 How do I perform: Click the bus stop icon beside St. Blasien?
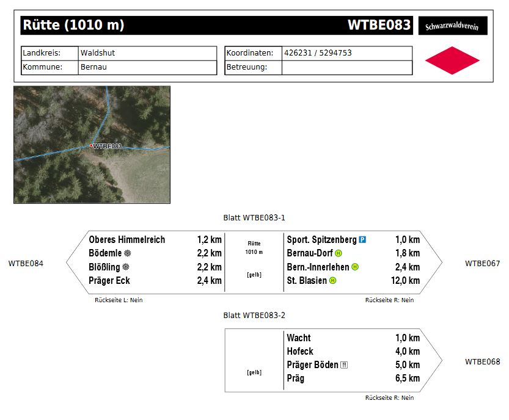pos(332,281)
